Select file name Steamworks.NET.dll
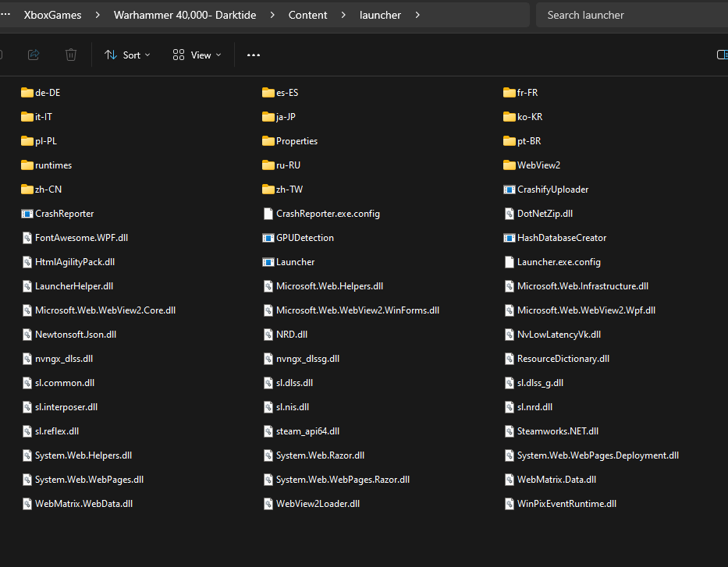The image size is (728, 567). coord(558,431)
